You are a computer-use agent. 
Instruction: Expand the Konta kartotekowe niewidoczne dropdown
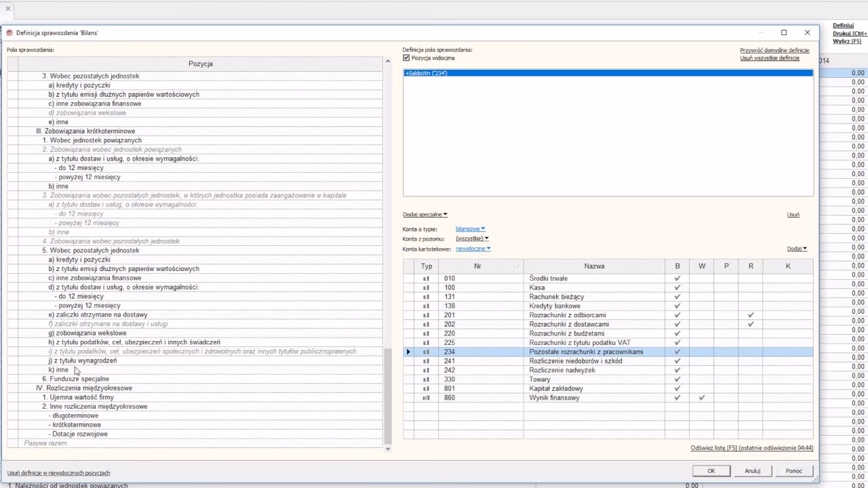(473, 249)
